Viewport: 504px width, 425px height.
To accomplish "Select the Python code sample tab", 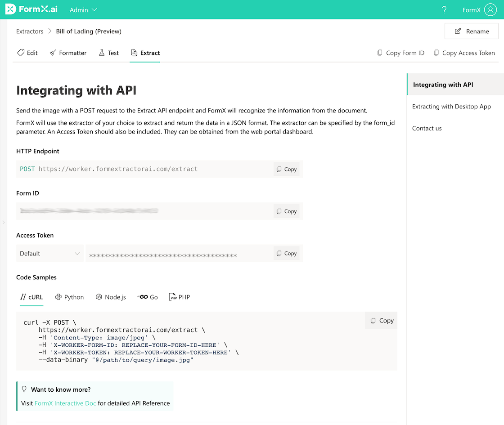I will pyautogui.click(x=69, y=297).
